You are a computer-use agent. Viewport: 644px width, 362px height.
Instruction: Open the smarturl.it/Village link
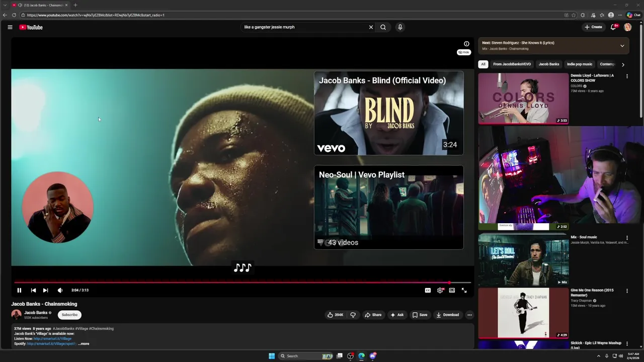coord(52,339)
